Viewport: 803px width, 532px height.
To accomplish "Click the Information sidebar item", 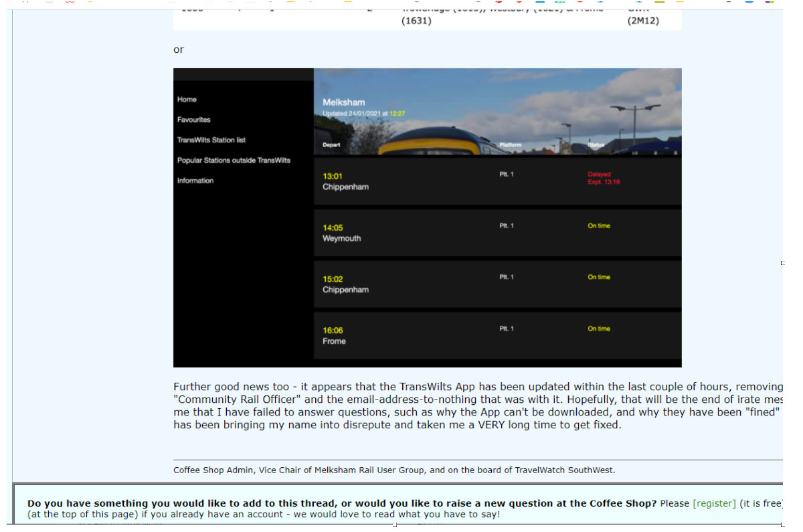I will 195,181.
